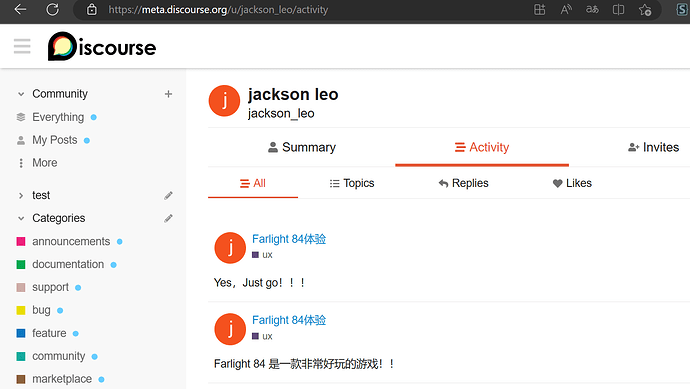The image size is (690, 389).
Task: Click the browser address bar URL
Action: tap(218, 9)
